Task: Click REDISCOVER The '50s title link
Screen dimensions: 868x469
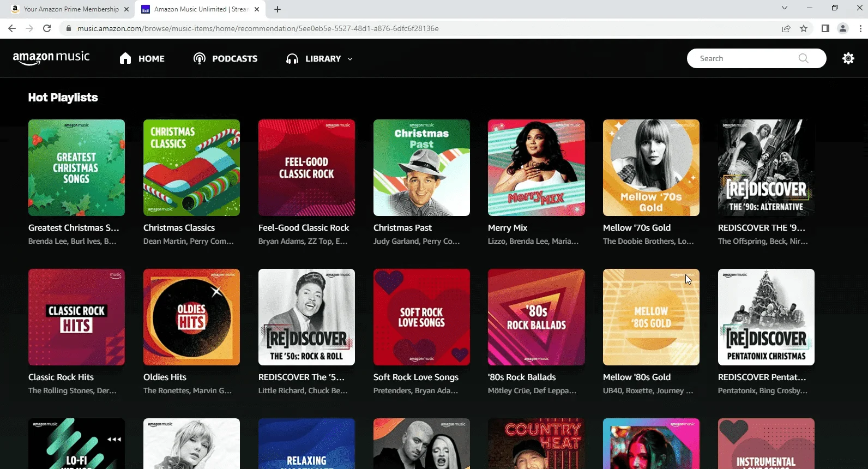Action: (302, 377)
